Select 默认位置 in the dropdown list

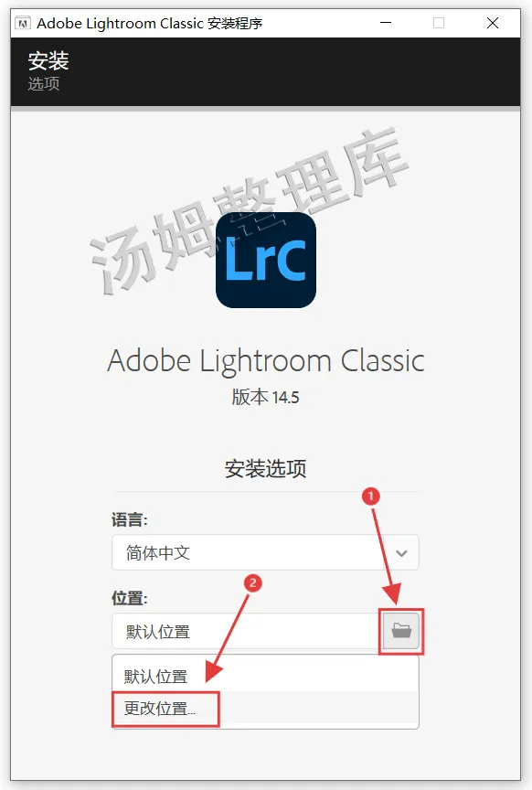[265, 676]
